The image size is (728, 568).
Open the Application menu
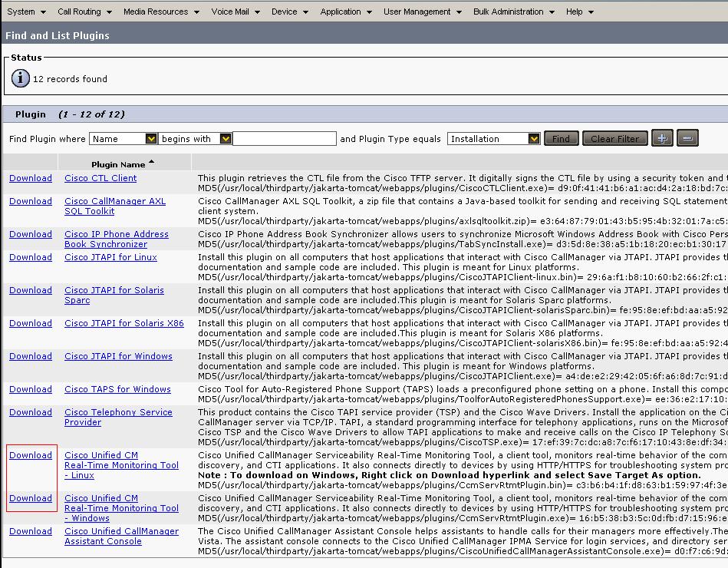pyautogui.click(x=346, y=12)
